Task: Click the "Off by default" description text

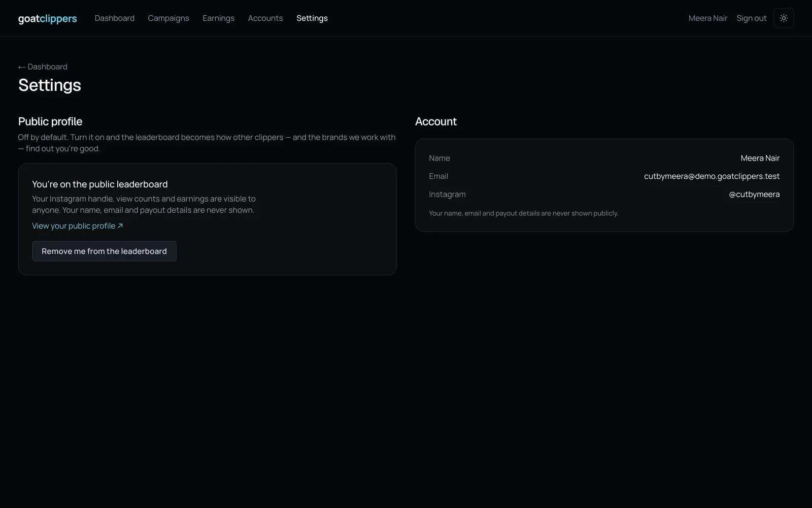Action: click(x=207, y=143)
